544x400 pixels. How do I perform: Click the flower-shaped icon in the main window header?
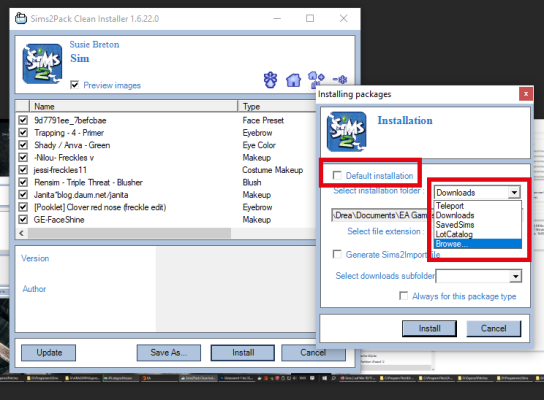(x=270, y=80)
